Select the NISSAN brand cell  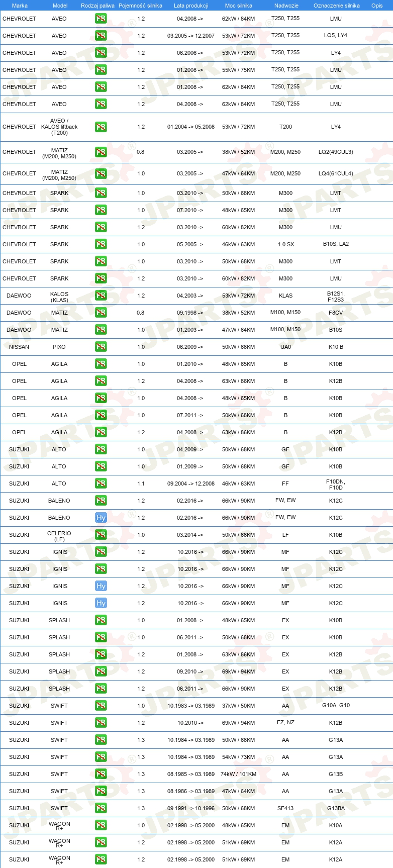[19, 347]
